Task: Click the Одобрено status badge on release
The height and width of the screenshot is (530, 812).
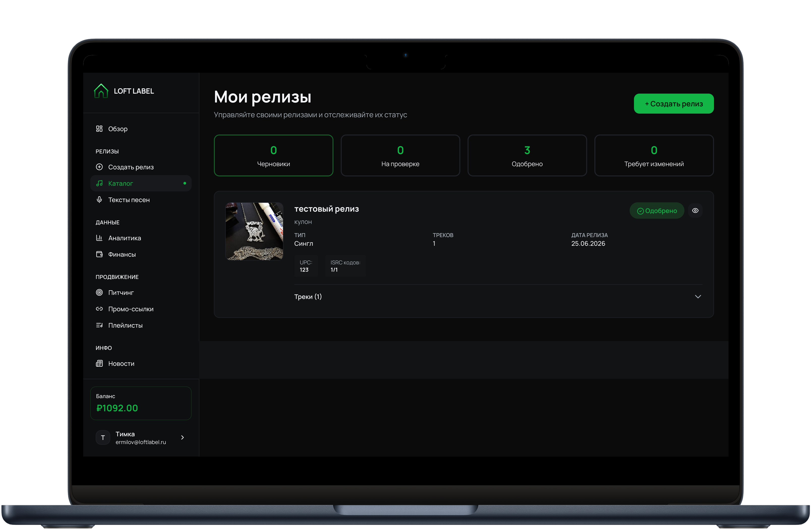Action: pos(657,211)
